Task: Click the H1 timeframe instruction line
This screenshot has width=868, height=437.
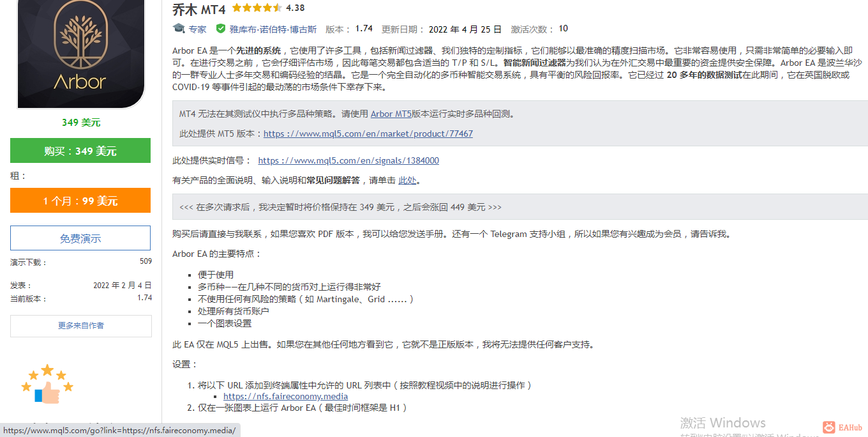Action: 303,408
